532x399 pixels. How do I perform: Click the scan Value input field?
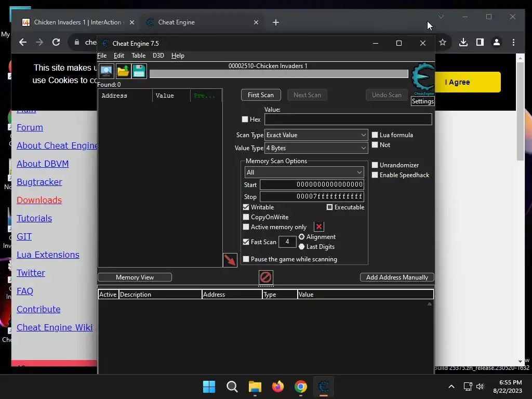click(348, 119)
